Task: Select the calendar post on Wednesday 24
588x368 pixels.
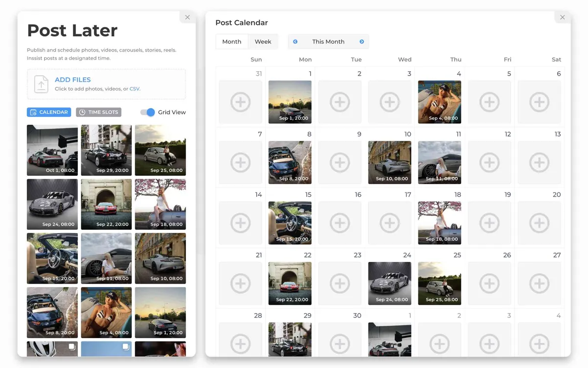Action: tap(390, 283)
